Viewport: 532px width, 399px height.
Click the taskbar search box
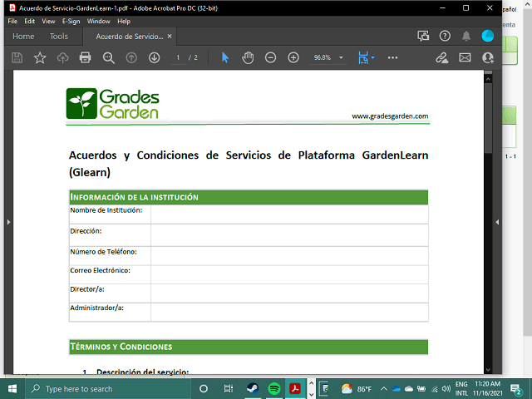(107, 389)
